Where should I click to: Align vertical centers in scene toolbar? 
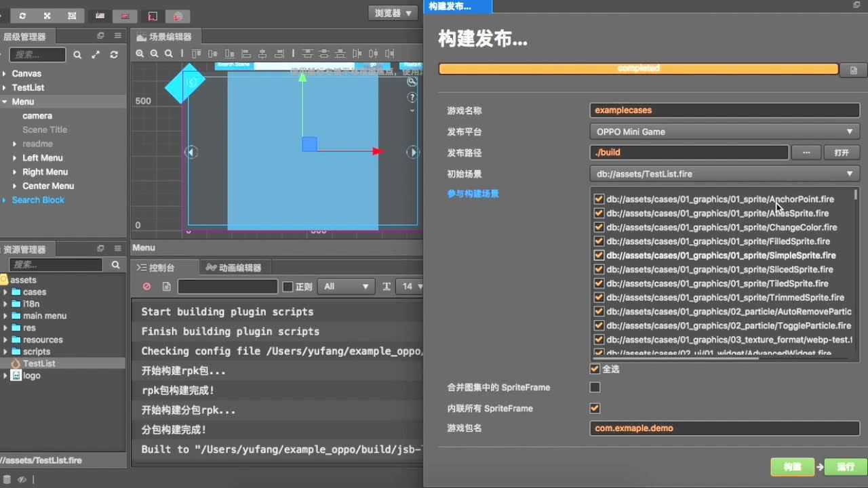tap(214, 54)
